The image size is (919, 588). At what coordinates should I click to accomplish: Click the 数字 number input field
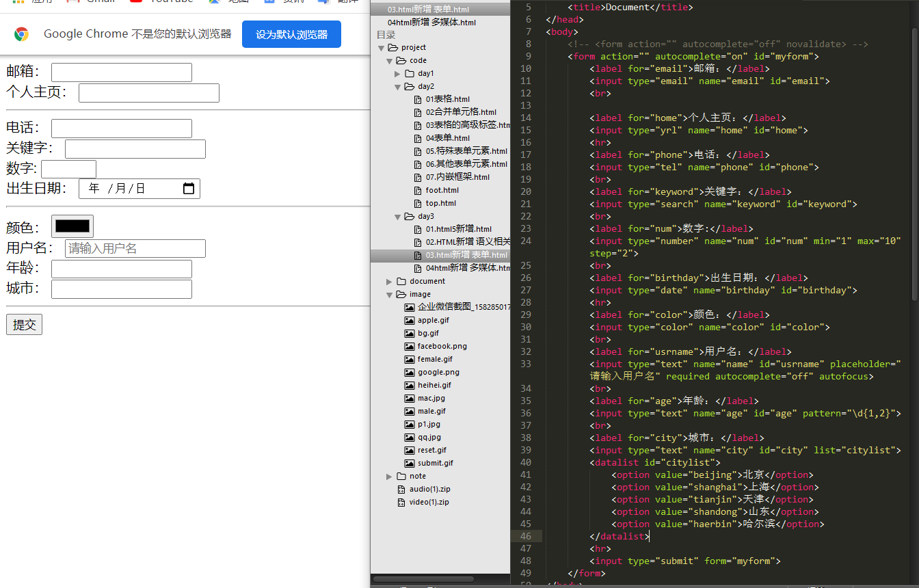68,169
